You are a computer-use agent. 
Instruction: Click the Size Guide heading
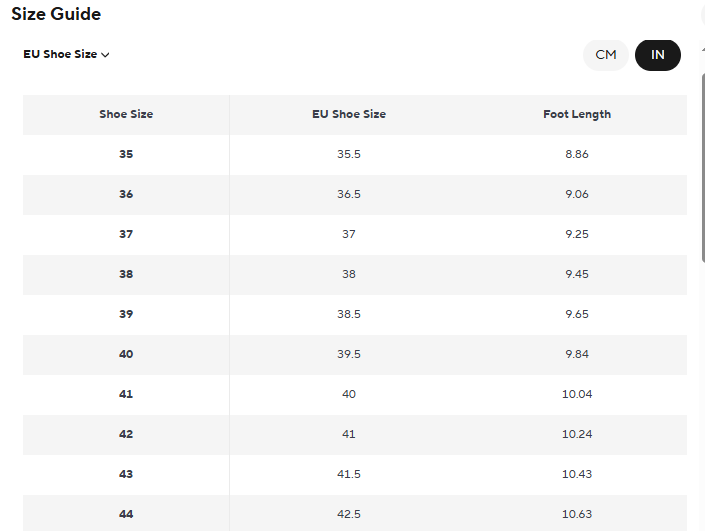click(56, 14)
